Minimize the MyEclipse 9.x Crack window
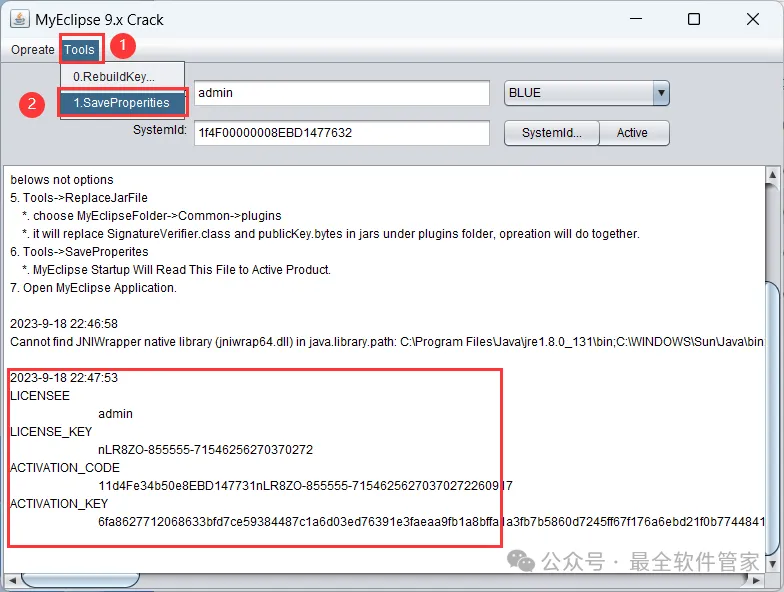This screenshot has width=784, height=592. (x=636, y=19)
